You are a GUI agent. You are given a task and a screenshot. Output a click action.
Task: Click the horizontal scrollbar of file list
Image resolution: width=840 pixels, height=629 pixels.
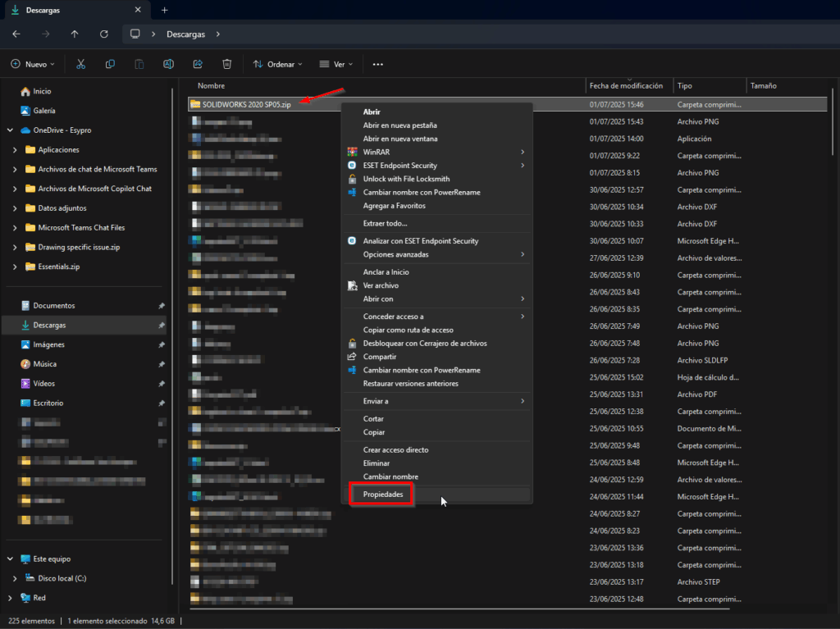click(x=459, y=609)
